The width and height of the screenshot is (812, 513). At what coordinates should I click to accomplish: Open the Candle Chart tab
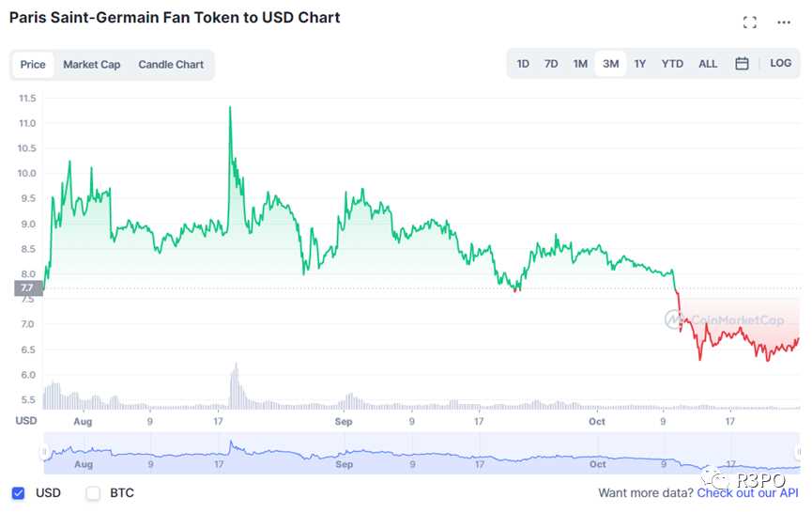click(x=171, y=65)
